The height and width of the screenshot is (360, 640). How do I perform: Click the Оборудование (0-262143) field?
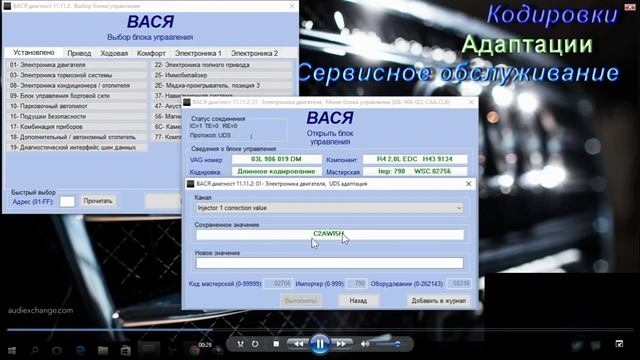[x=459, y=283]
